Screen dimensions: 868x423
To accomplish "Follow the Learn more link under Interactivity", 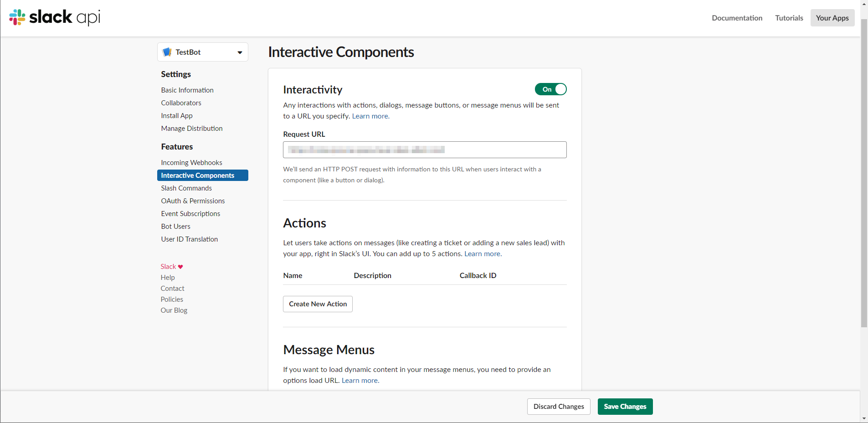I will click(370, 116).
